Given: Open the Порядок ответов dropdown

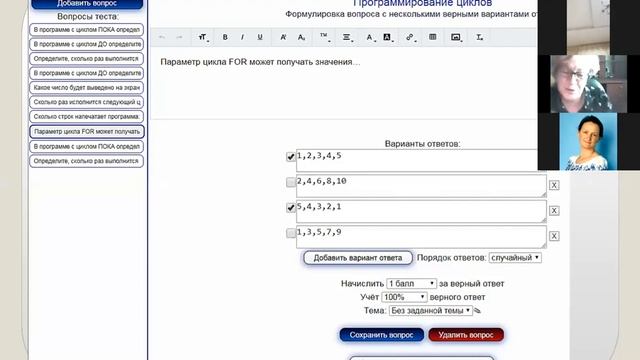Looking at the screenshot, I should tap(515, 258).
